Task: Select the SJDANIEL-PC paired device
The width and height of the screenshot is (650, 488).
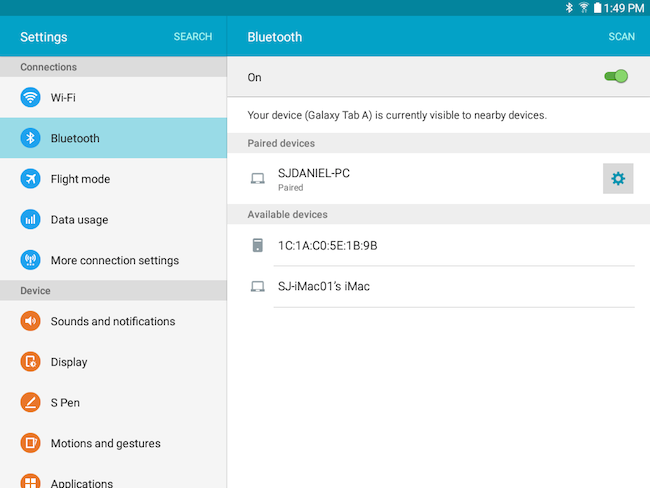Action: 415,179
